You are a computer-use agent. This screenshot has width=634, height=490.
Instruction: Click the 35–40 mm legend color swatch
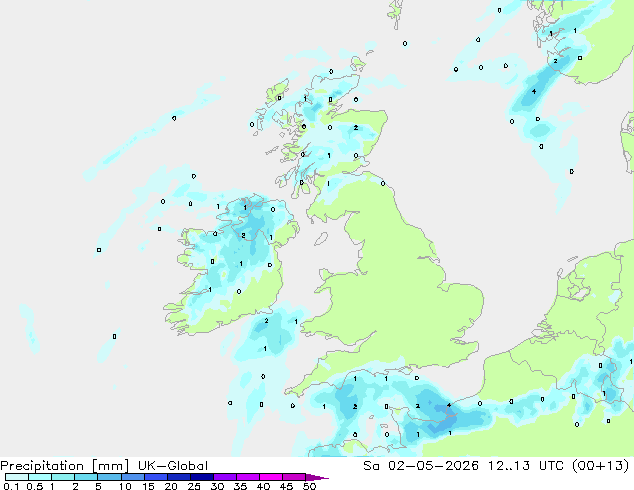pyautogui.click(x=248, y=477)
